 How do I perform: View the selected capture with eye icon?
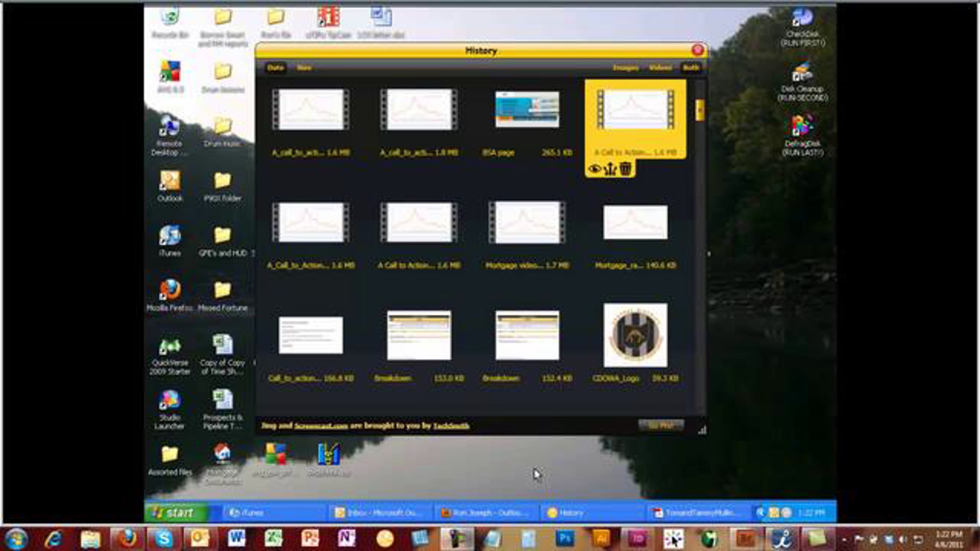[x=594, y=169]
